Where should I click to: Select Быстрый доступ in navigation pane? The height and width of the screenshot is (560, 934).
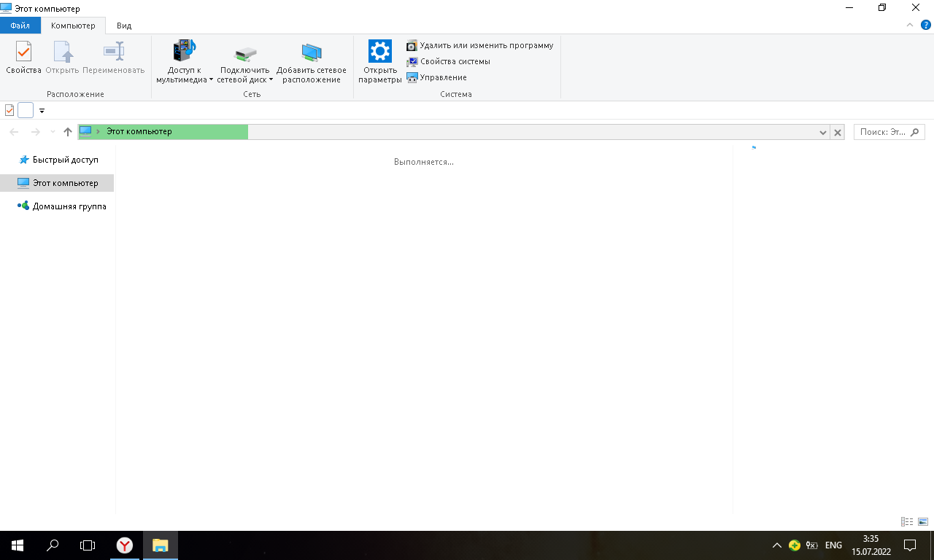[x=65, y=160]
